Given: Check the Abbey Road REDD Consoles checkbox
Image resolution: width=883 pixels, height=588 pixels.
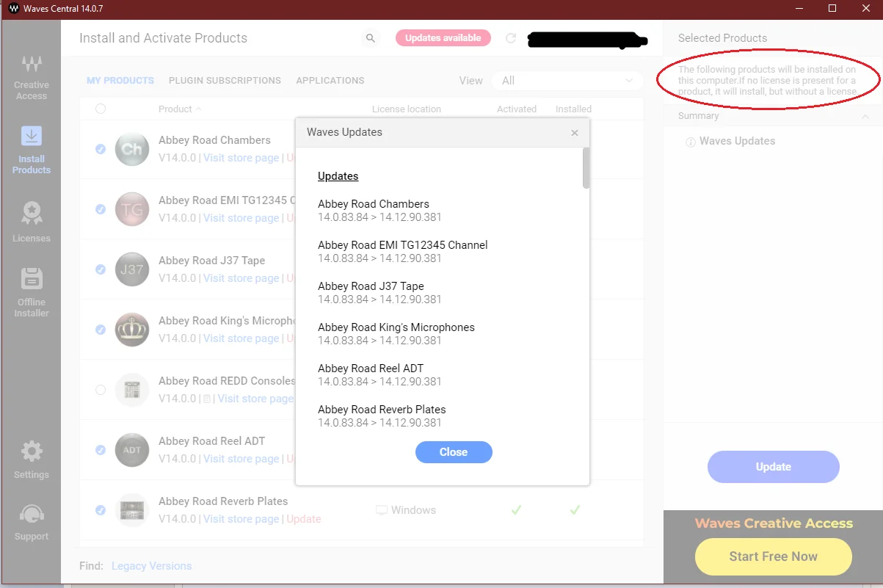Looking at the screenshot, I should tap(101, 390).
